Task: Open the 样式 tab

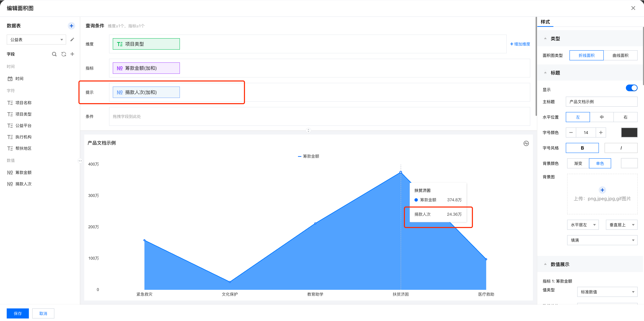Action: (545, 22)
